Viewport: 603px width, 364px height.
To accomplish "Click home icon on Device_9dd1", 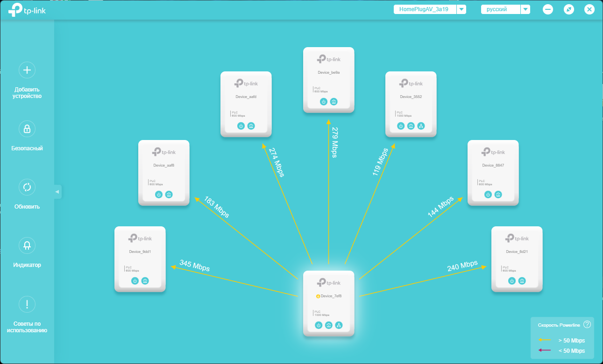I will [x=145, y=281].
